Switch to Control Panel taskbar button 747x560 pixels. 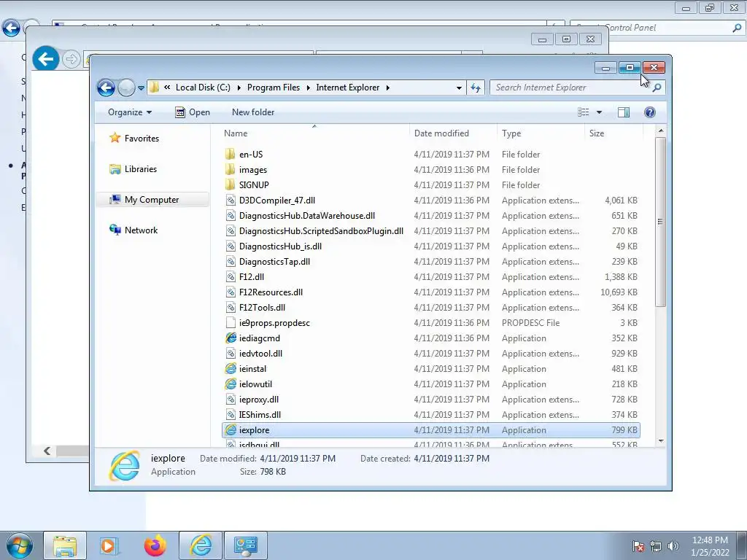coord(245,545)
